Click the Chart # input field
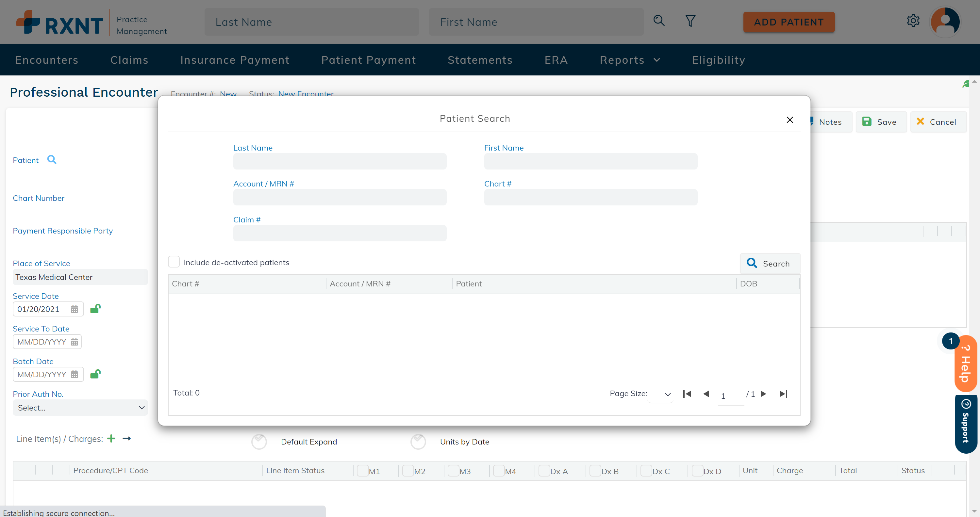The image size is (980, 517). 590,197
